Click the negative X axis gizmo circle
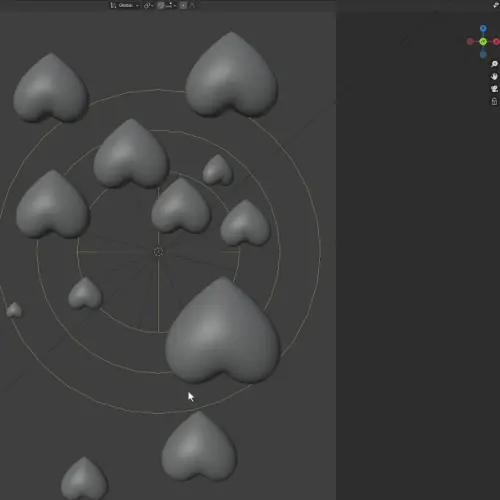 (470, 42)
